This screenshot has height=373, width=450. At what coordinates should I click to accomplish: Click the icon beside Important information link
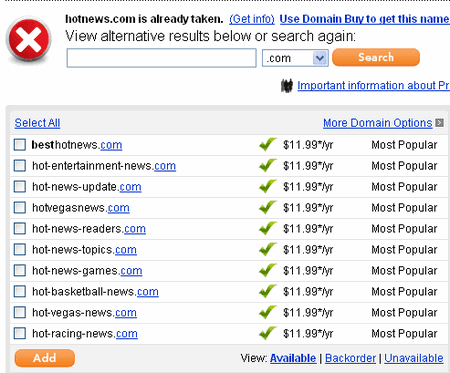pos(287,86)
